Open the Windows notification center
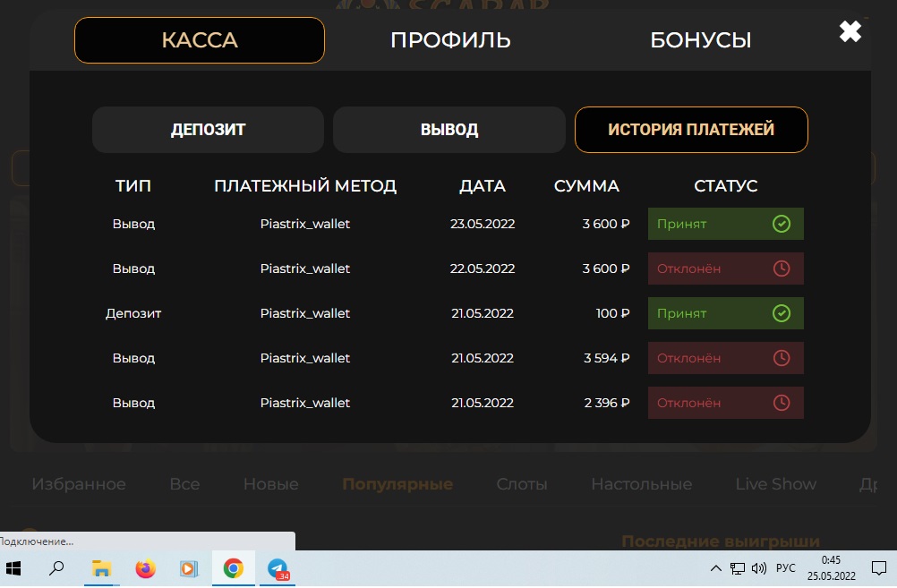The width and height of the screenshot is (897, 588). point(879,568)
